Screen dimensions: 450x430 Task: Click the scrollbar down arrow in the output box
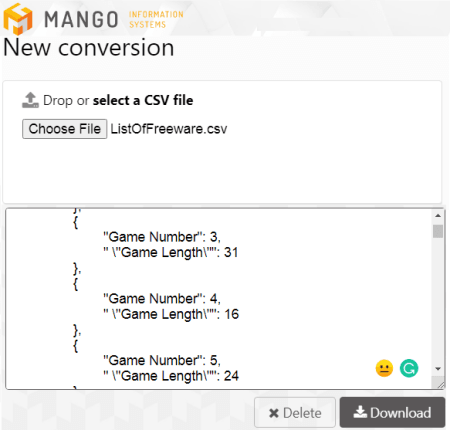point(438,369)
